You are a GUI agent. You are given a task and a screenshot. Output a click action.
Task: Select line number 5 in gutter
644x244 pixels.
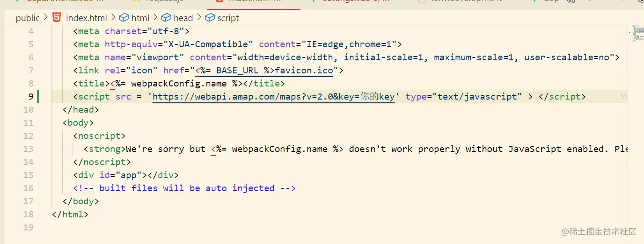click(31, 44)
